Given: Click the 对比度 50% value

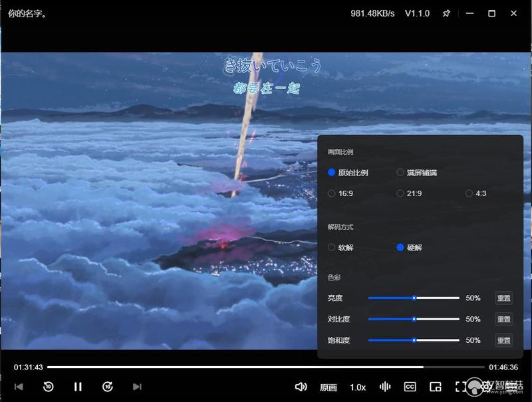Looking at the screenshot, I should [473, 320].
